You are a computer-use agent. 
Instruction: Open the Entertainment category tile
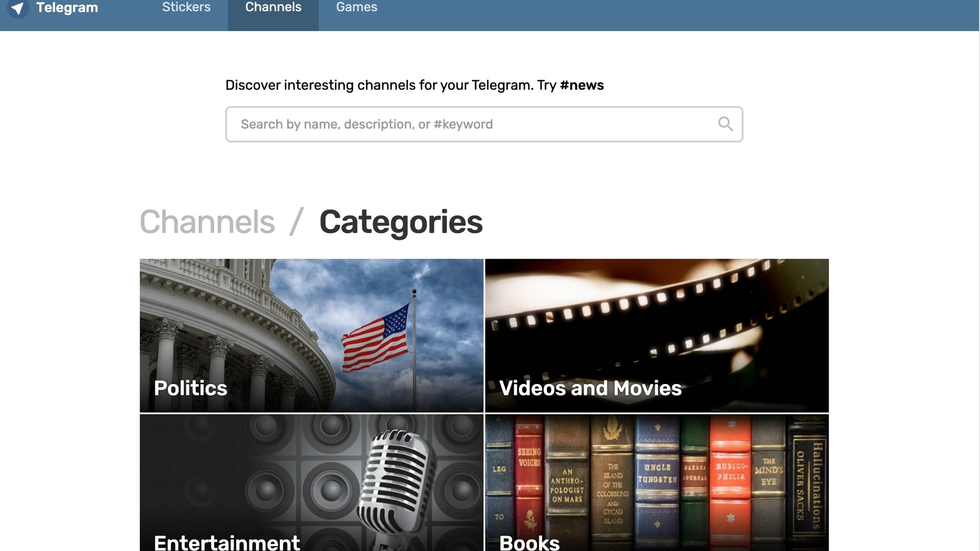point(312,483)
